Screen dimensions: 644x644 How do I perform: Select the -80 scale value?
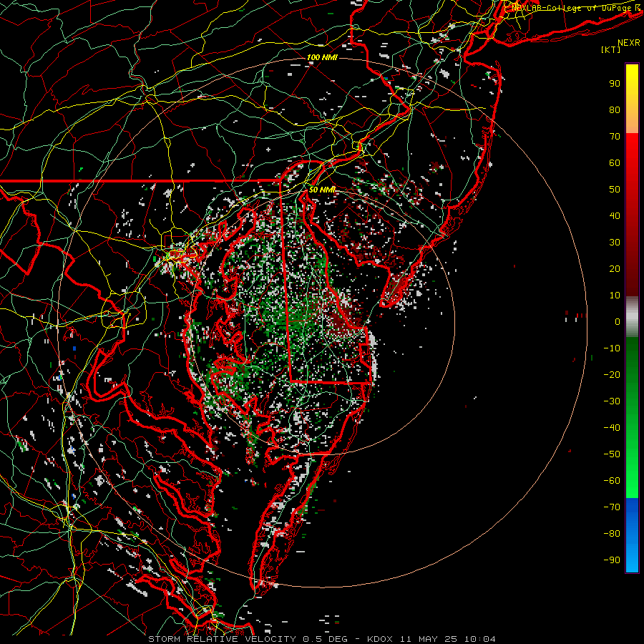tap(612, 534)
